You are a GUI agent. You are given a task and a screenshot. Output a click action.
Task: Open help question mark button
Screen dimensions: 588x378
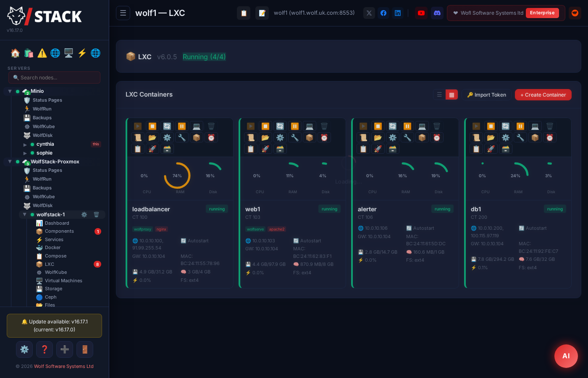pyautogui.click(x=45, y=349)
